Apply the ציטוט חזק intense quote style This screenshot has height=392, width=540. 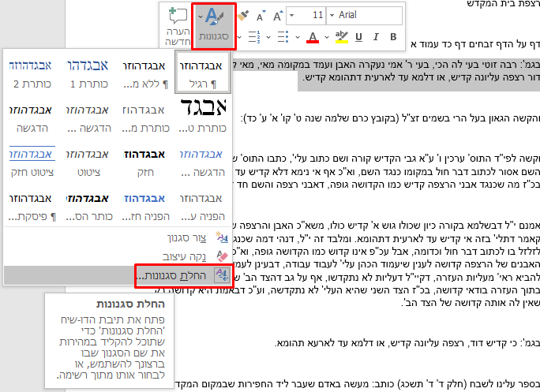32,162
